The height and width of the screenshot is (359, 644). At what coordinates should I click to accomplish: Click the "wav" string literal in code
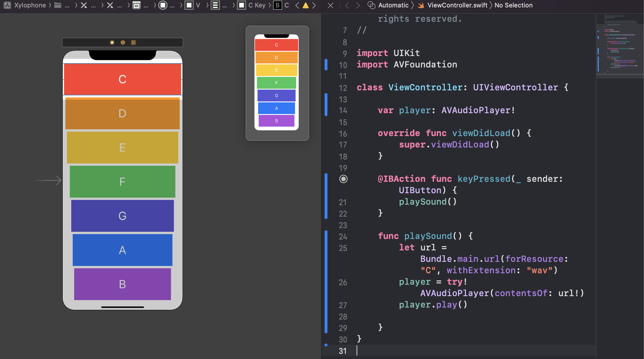click(539, 270)
